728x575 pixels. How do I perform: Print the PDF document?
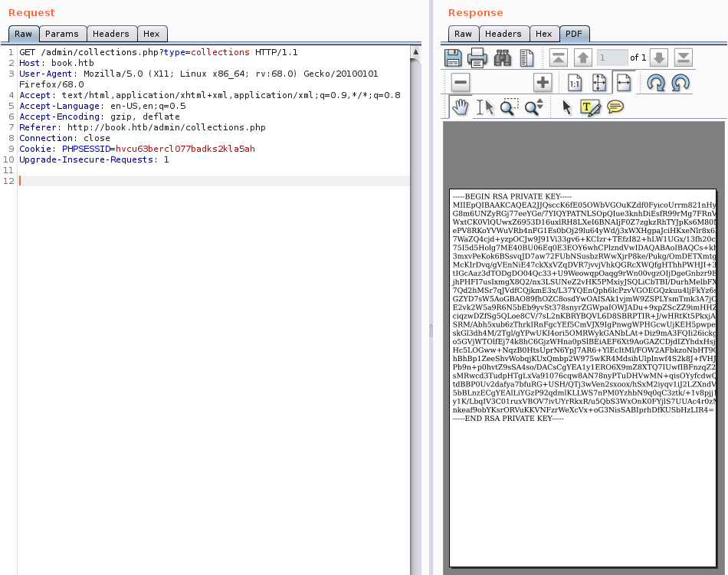point(477,58)
